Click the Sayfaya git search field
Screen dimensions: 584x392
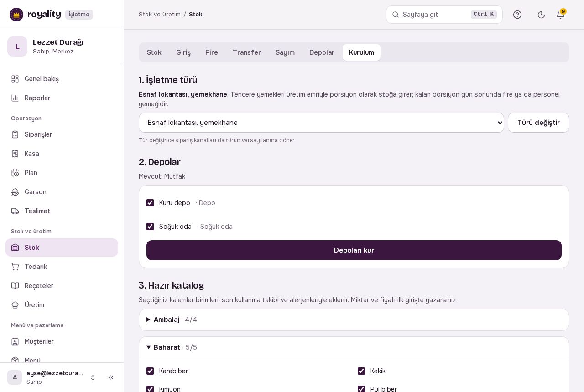click(444, 15)
